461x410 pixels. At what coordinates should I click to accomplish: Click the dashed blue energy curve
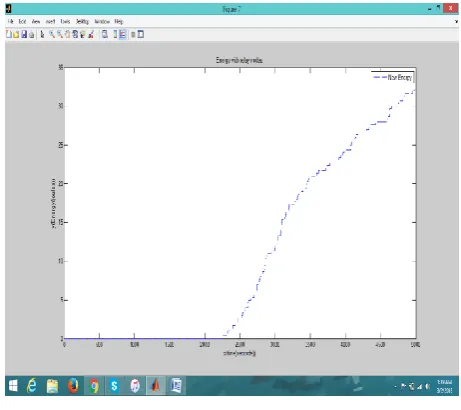(281, 222)
